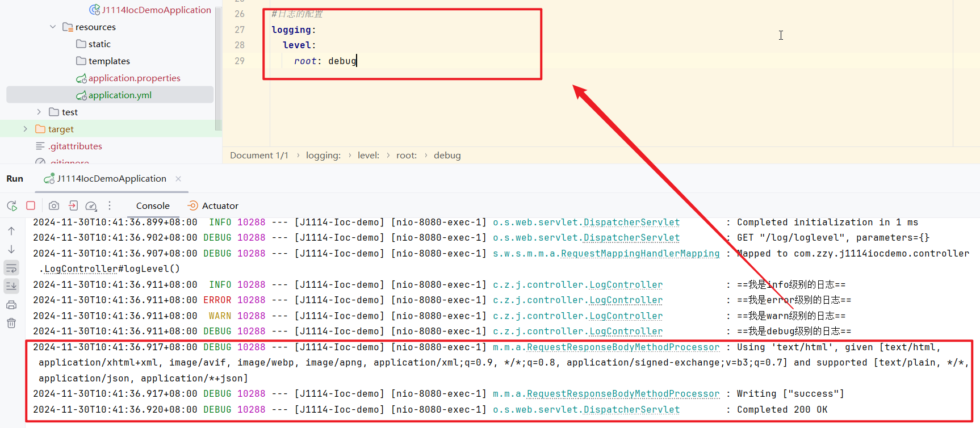Close the J1114IocDemoApplication run tab

(178, 178)
